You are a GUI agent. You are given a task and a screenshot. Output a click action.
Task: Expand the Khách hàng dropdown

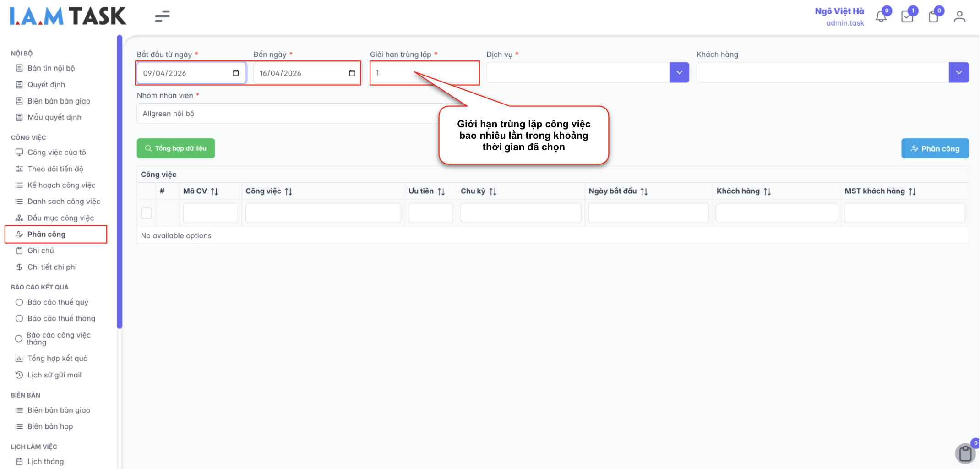[x=958, y=73]
